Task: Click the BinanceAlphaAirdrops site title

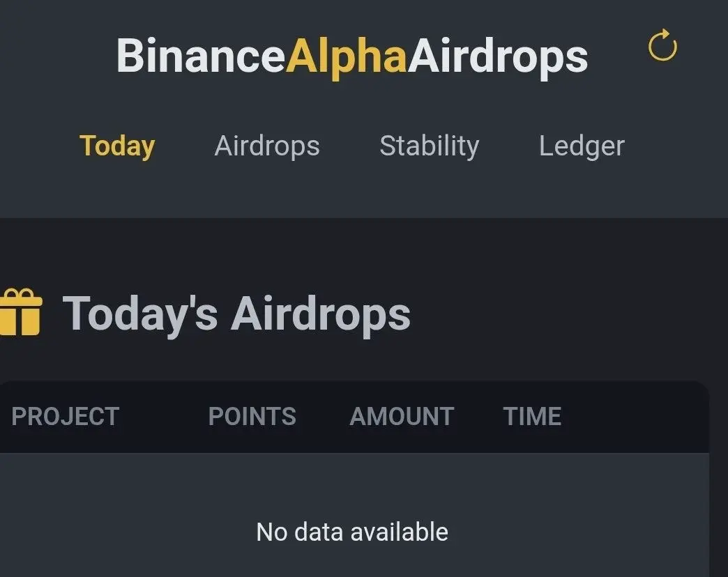Action: (351, 56)
